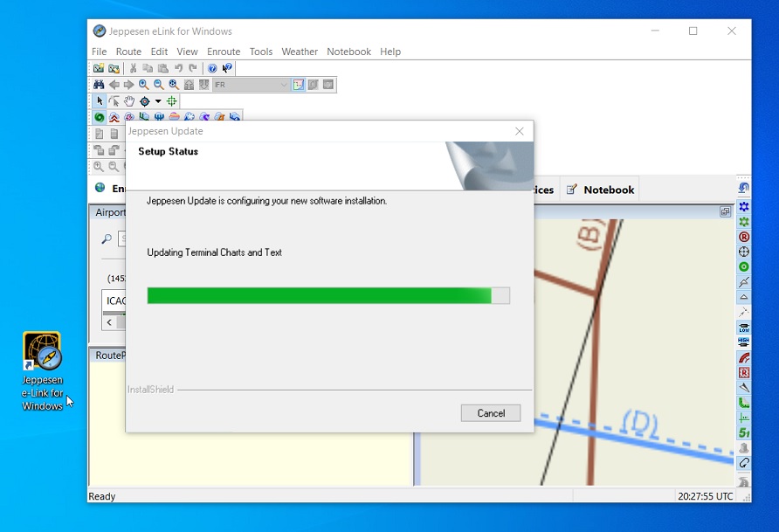Select the binoculars search tool
Screen dimensions: 779x532
[x=99, y=84]
